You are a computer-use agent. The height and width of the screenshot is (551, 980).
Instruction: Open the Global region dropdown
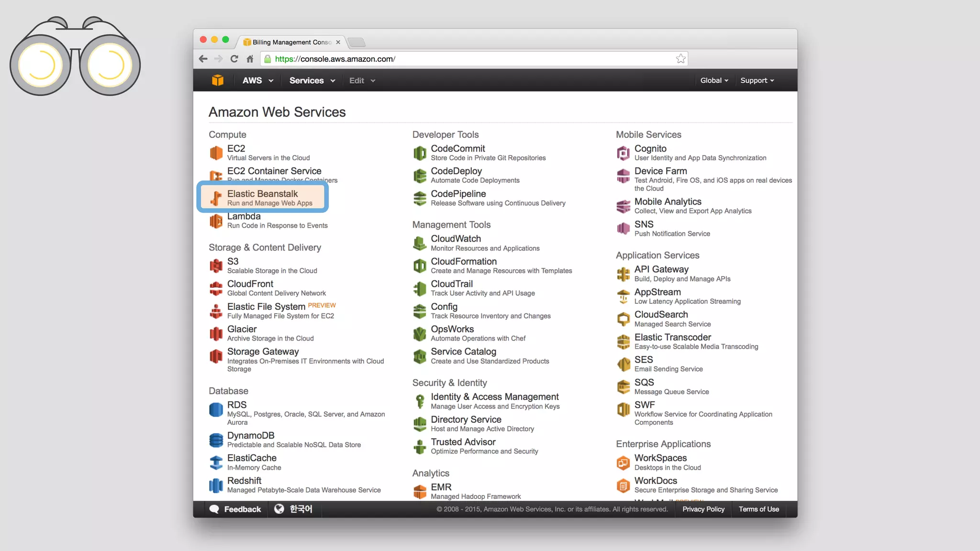[714, 80]
